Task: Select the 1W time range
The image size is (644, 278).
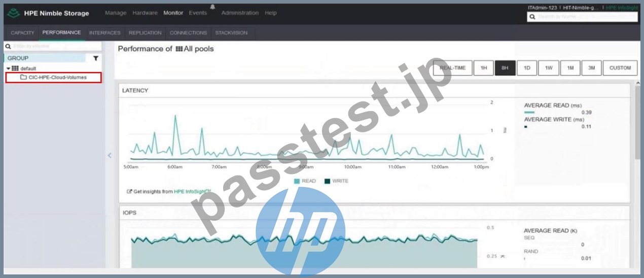Action: (549, 68)
